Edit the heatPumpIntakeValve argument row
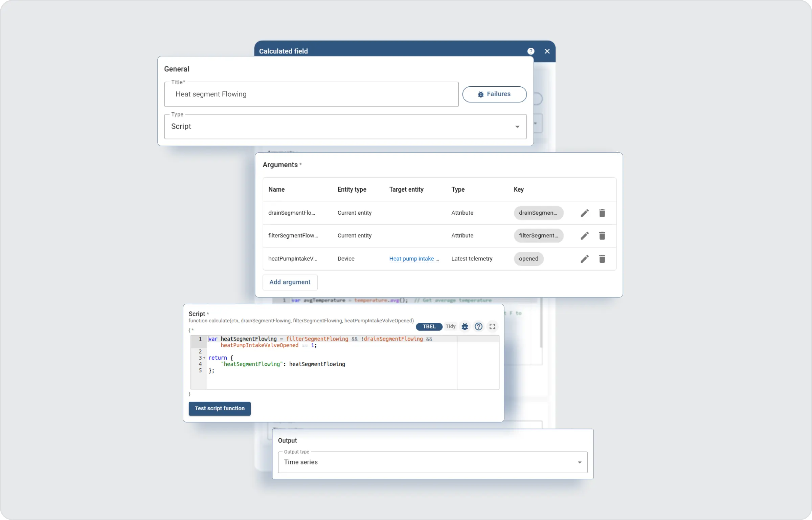 pos(584,259)
